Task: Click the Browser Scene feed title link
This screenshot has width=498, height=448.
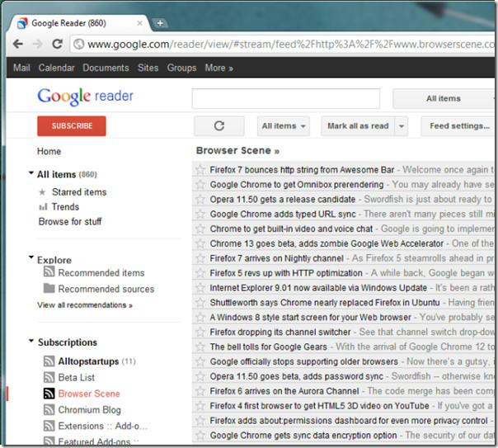Action: pos(237,150)
